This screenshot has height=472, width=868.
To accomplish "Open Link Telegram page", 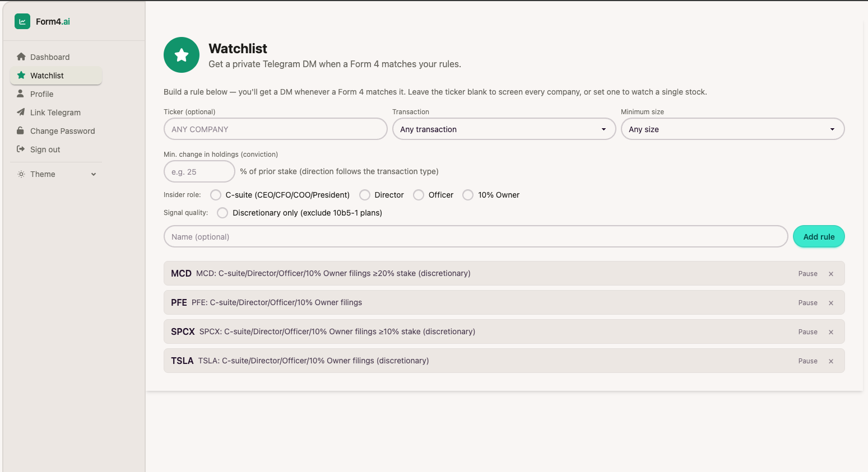I will pos(56,113).
